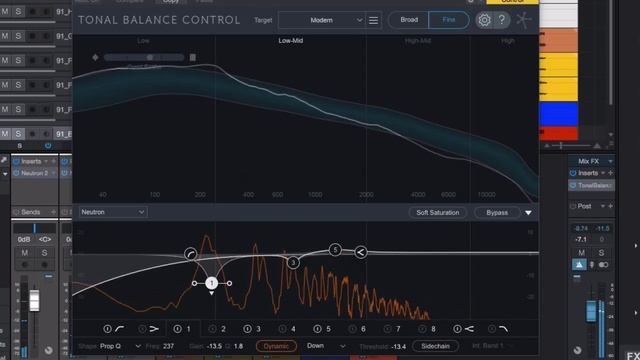The height and width of the screenshot is (360, 640).
Task: Open Tonal Balance Control settings gear
Action: point(484,20)
